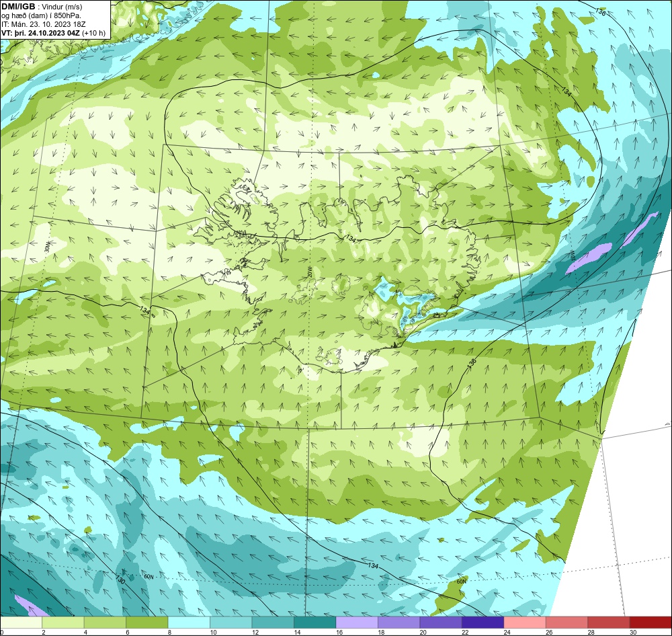The image size is (672, 636).
Task: Click the pale yellow 0–2 m/s legend swatch
Action: [x=21, y=623]
